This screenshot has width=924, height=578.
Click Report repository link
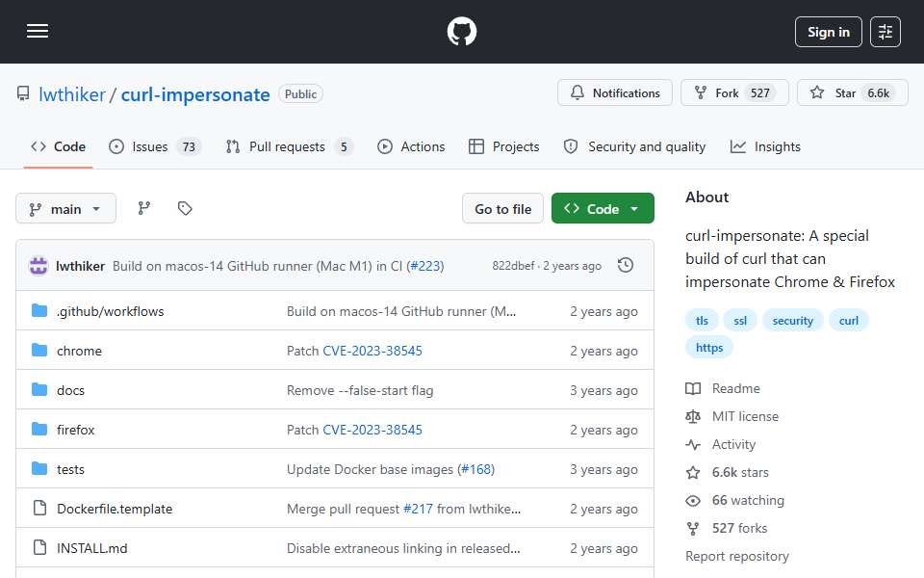(736, 556)
